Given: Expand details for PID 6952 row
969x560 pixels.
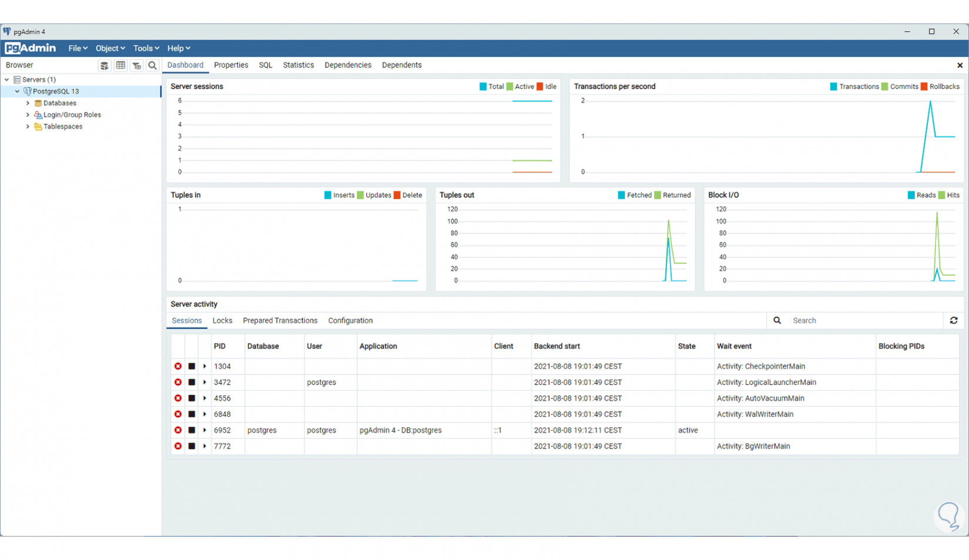Looking at the screenshot, I should pos(204,430).
